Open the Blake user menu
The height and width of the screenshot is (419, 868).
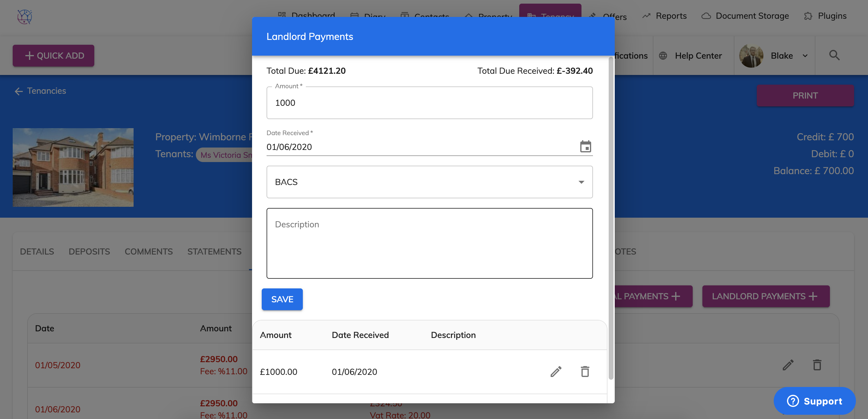774,56
